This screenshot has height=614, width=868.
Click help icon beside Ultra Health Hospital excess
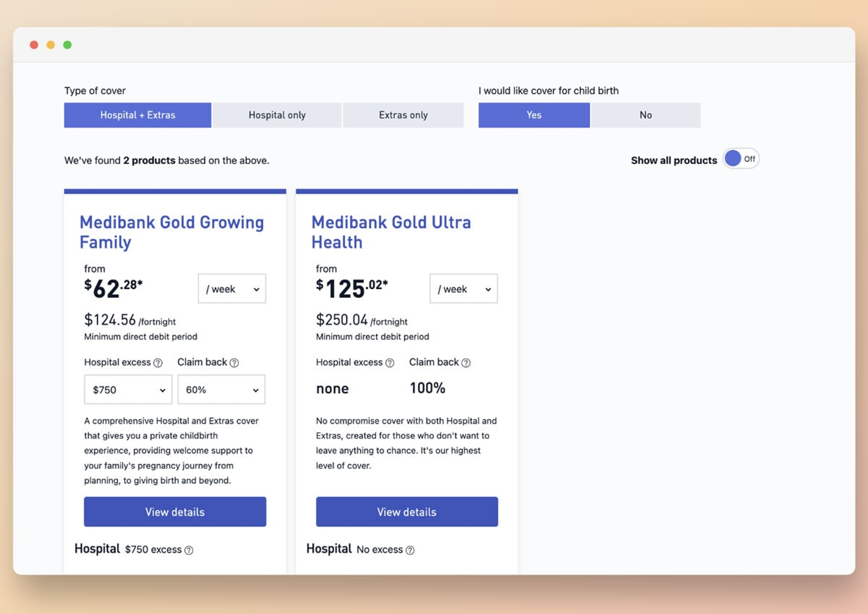click(x=389, y=363)
